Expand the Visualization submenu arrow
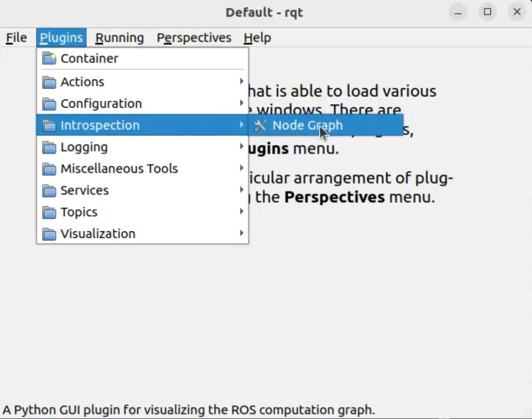 point(241,233)
